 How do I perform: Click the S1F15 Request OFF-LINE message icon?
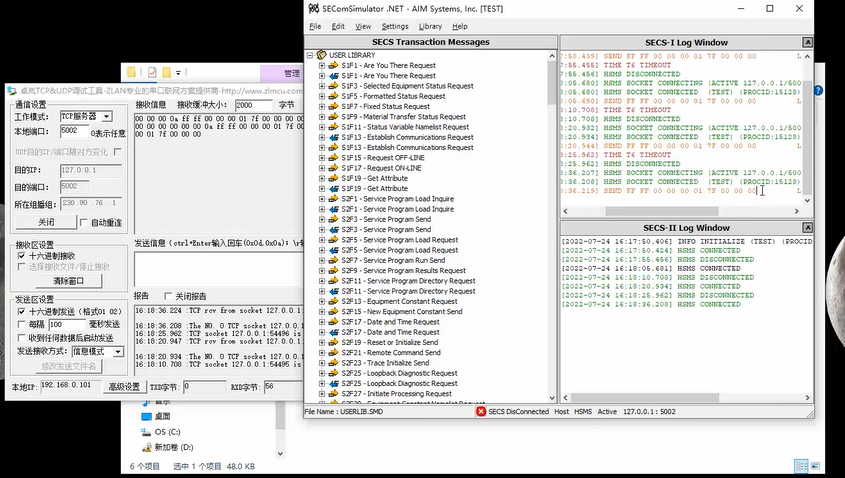tap(334, 157)
